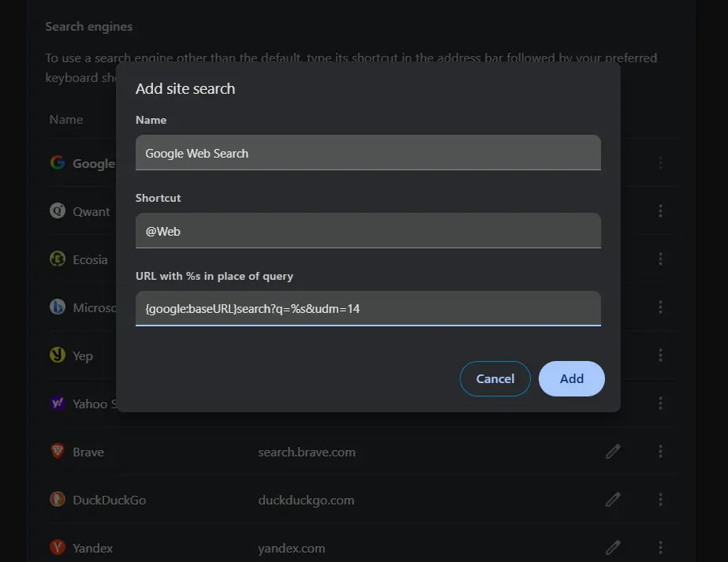
Task: Click the Ecosia icon
Action: [58, 259]
